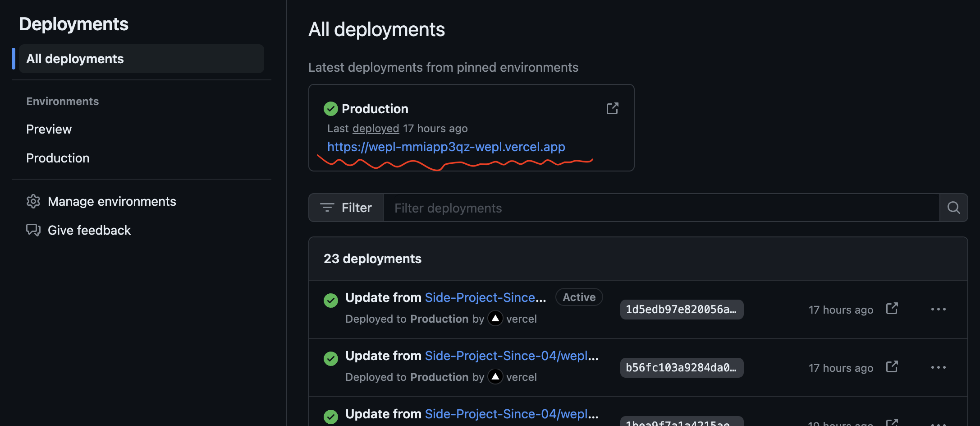The height and width of the screenshot is (426, 980).
Task: Select All deployments in sidebar
Action: 141,59
